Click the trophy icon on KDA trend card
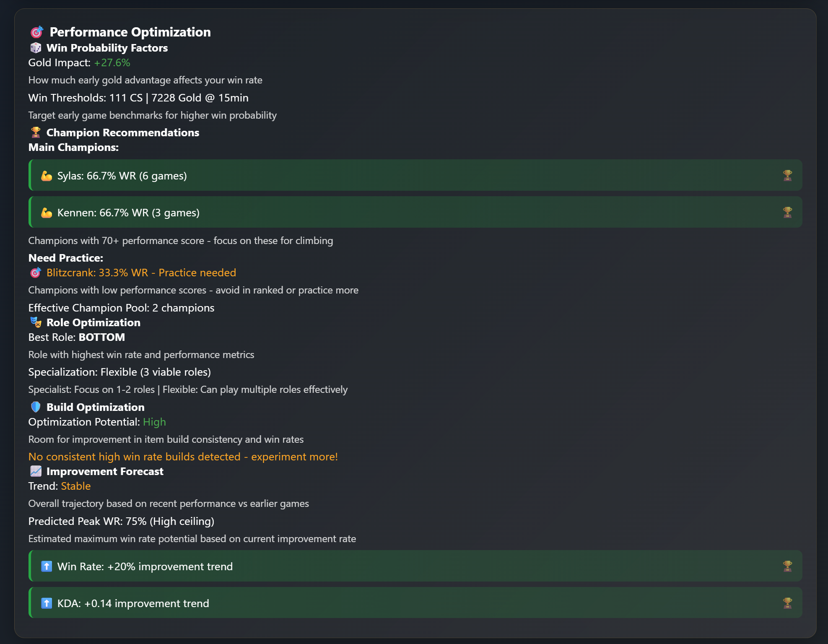The image size is (828, 644). [x=787, y=603]
